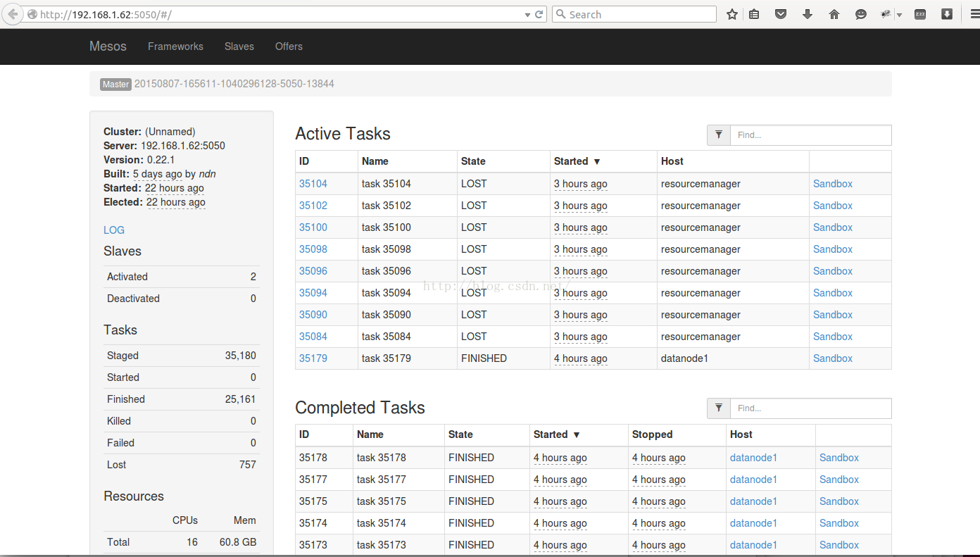Click the Completed Tasks filter funnel icon
Viewport: 980px width, 557px height.
tap(719, 408)
